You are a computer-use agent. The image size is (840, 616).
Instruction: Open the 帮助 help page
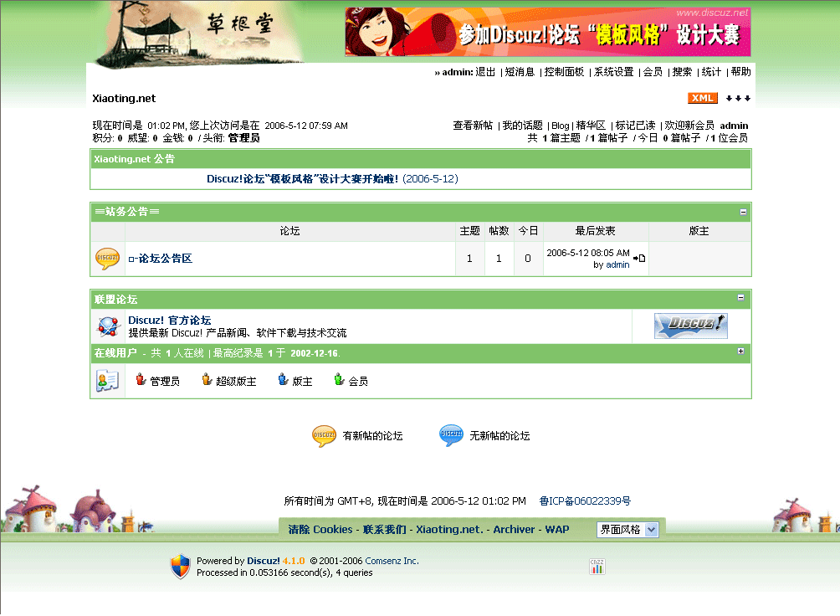(741, 72)
